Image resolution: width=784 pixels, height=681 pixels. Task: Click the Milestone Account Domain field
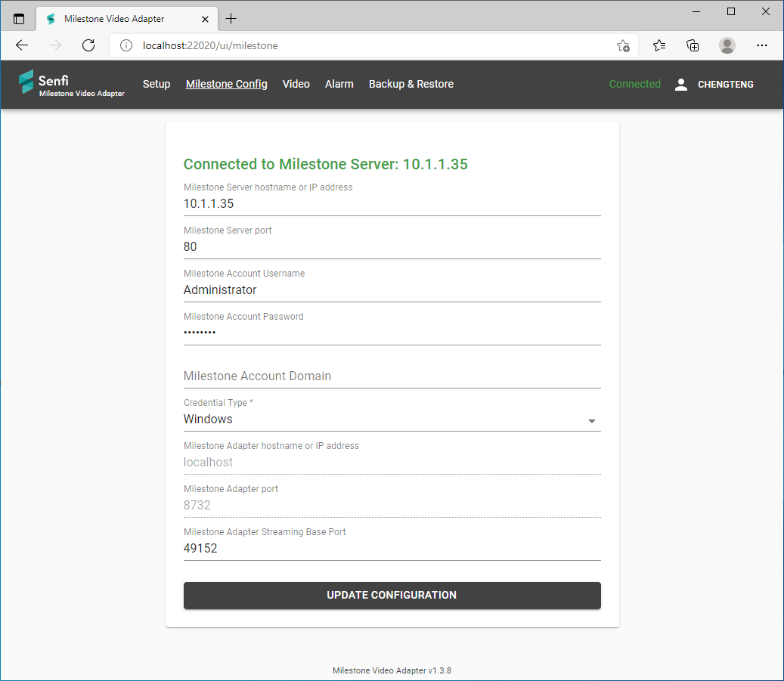[392, 376]
